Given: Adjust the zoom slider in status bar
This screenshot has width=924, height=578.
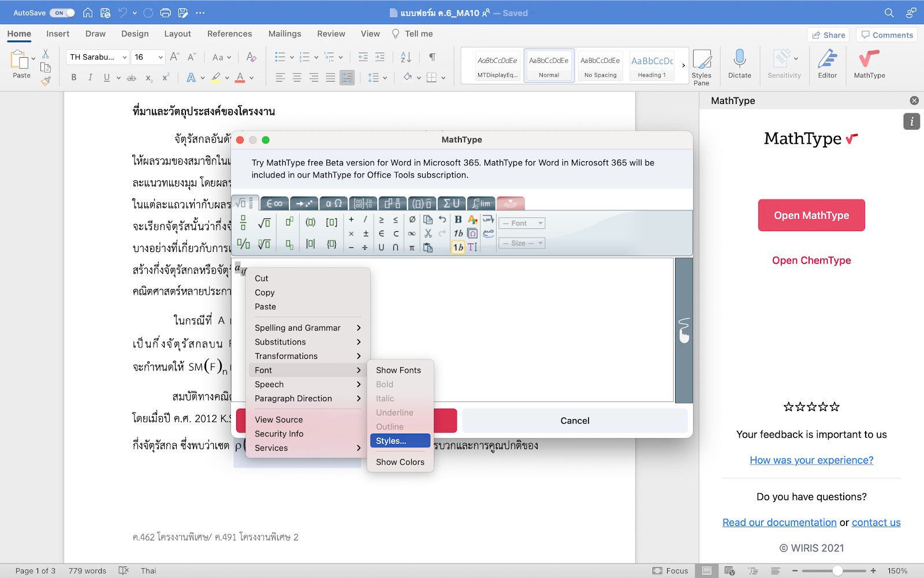Looking at the screenshot, I should [837, 570].
